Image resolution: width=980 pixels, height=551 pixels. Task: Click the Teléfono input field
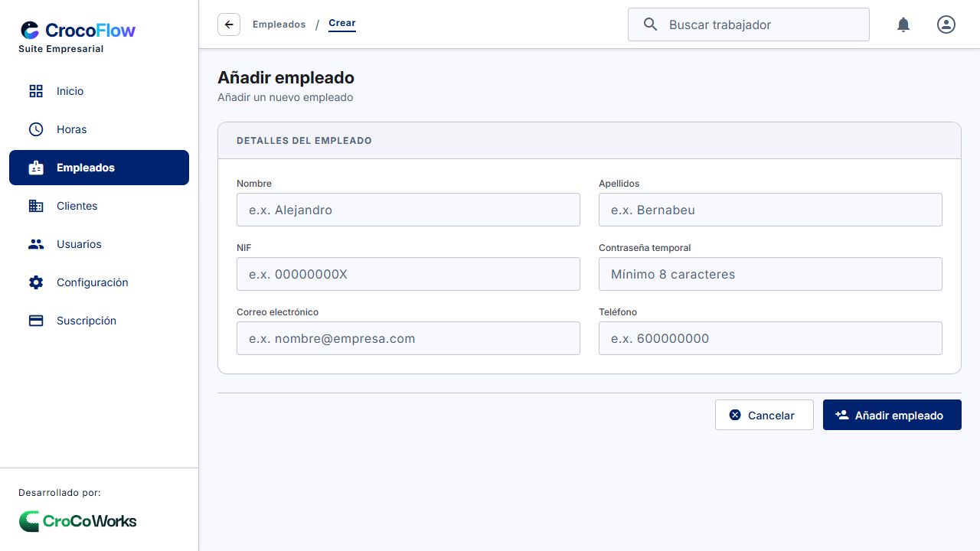pyautogui.click(x=770, y=338)
